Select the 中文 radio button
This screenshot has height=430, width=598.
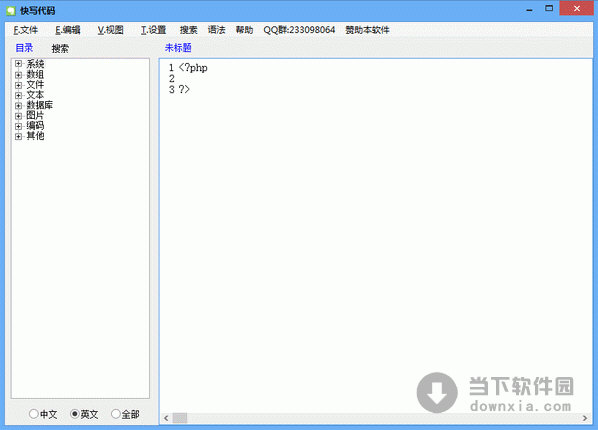coord(43,414)
